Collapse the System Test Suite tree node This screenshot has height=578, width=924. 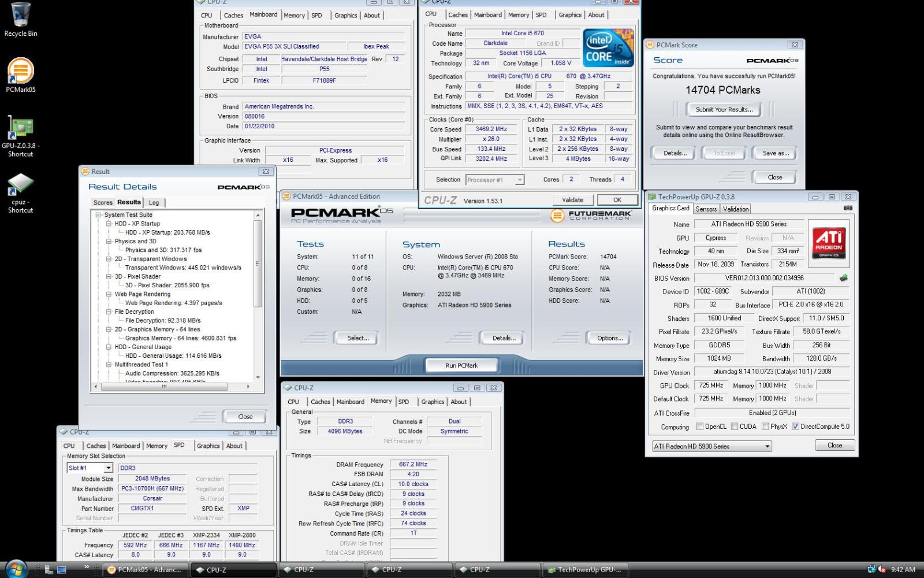99,214
